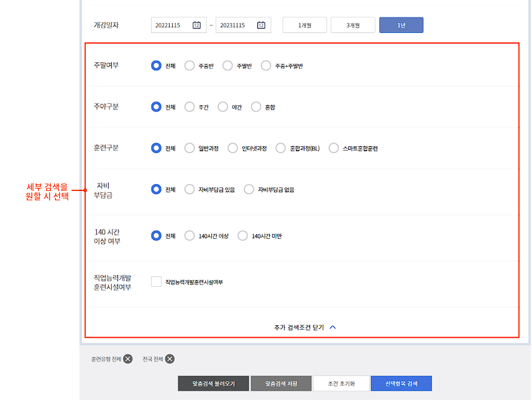Select 야간 under 주야구분

[221, 106]
